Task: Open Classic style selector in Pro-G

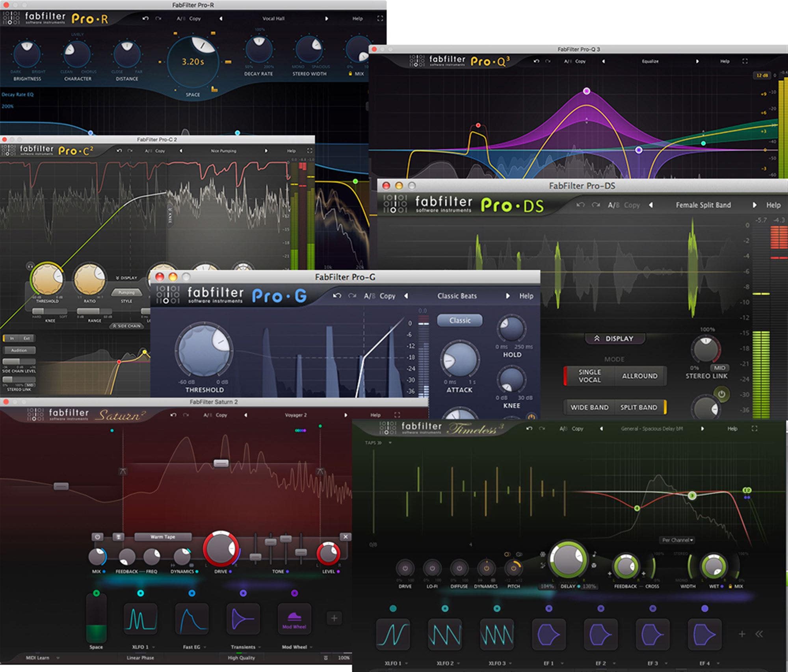Action: 460,320
